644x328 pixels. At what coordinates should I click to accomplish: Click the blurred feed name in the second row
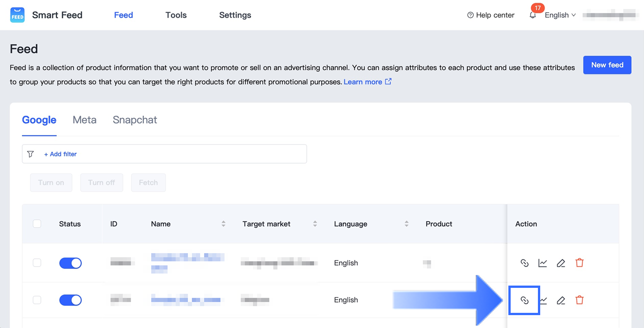click(x=186, y=300)
